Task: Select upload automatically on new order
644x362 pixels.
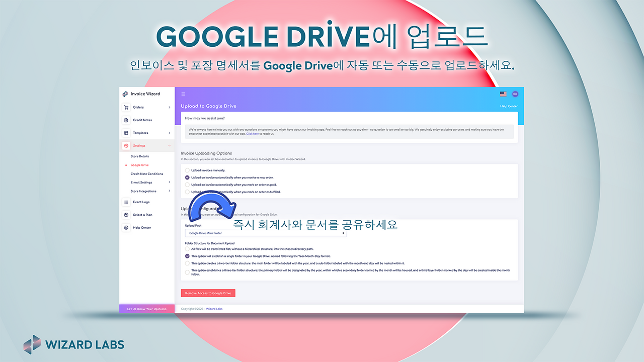Action: [x=187, y=177]
